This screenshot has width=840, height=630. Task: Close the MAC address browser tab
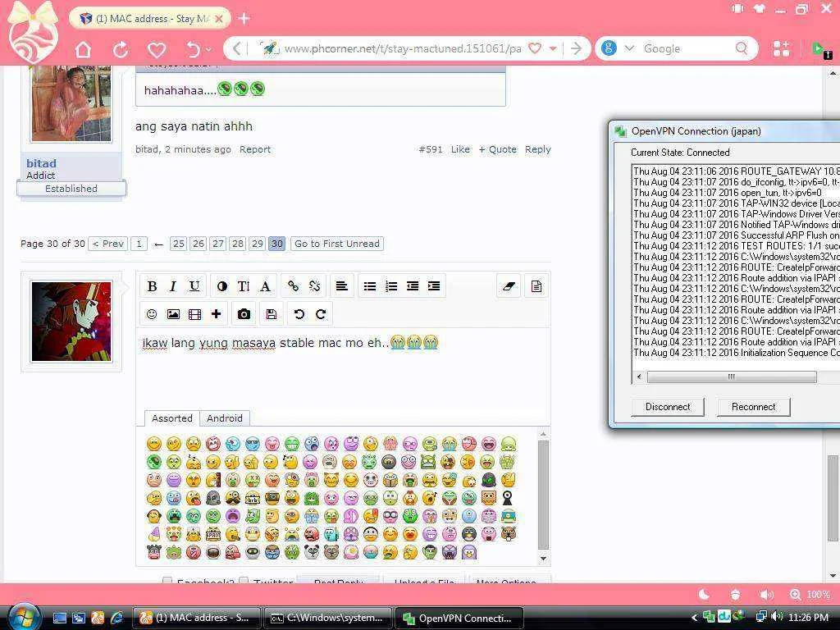pyautogui.click(x=218, y=19)
